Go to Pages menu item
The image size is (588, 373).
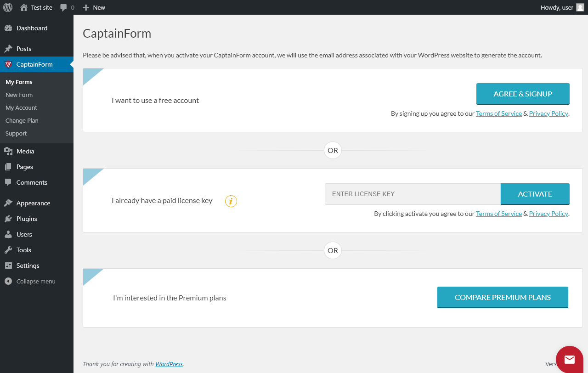click(x=37, y=167)
